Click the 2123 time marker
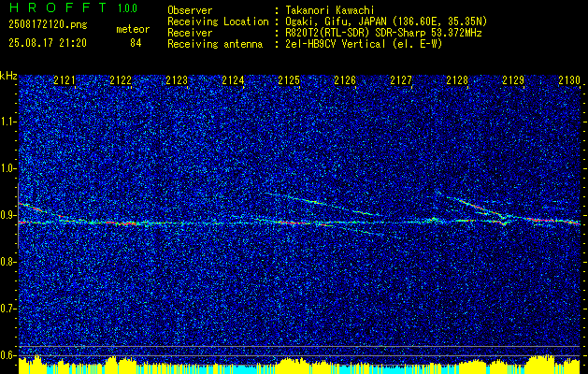Image resolution: width=588 pixels, height=374 pixels. (x=177, y=80)
